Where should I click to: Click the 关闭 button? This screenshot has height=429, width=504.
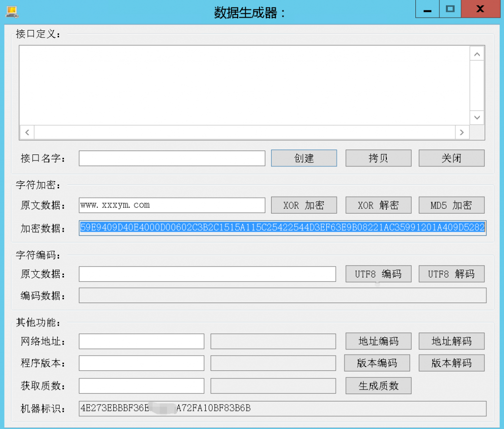click(452, 158)
